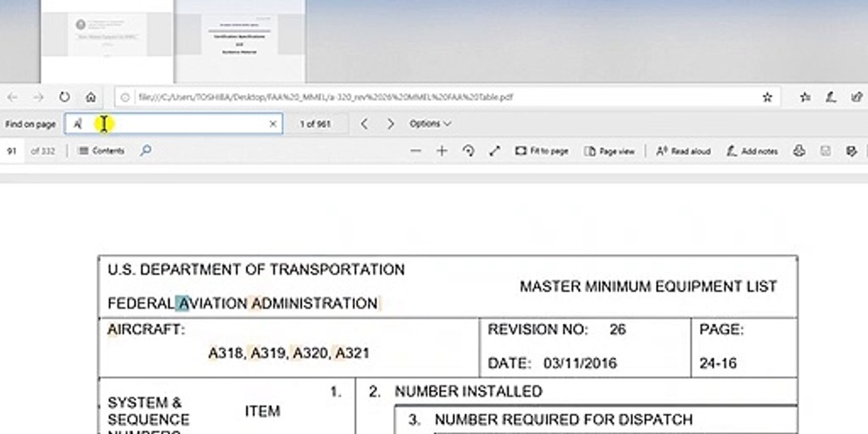Viewport: 868px width, 434px height.
Task: Click the NUMBER INSTALLED column header
Action: [468, 392]
